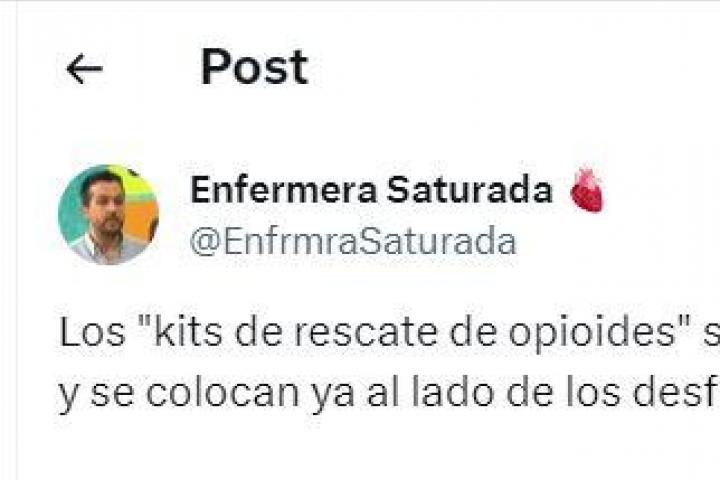The image size is (720, 480).
Task: Go back using the left arrow
Action: click(x=84, y=69)
